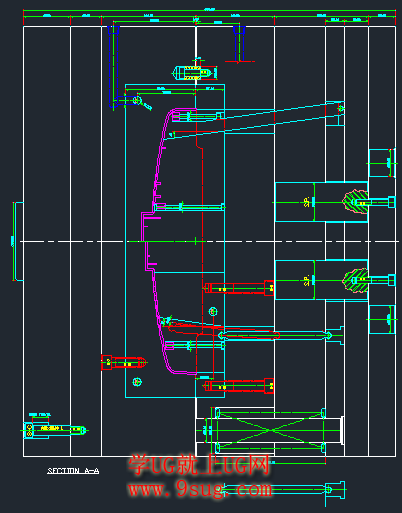Screen dimensions: 402x513
Task: Click the X-crossed return spring assembly
Action: [x=270, y=430]
